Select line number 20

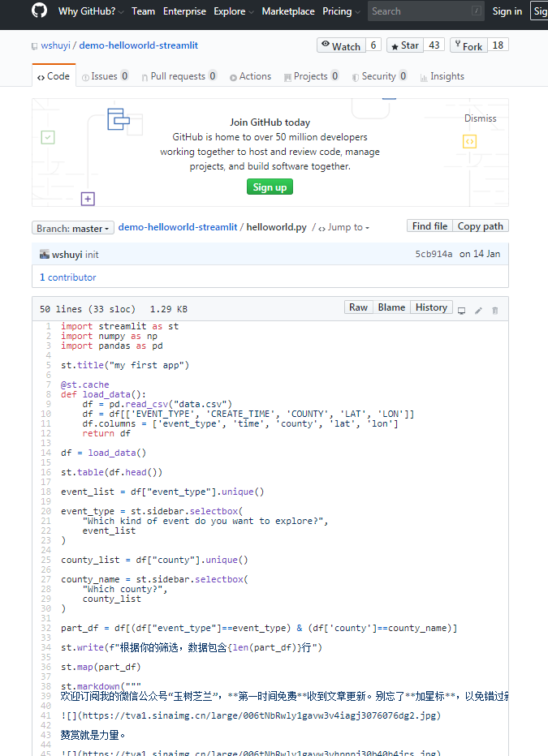click(x=45, y=511)
